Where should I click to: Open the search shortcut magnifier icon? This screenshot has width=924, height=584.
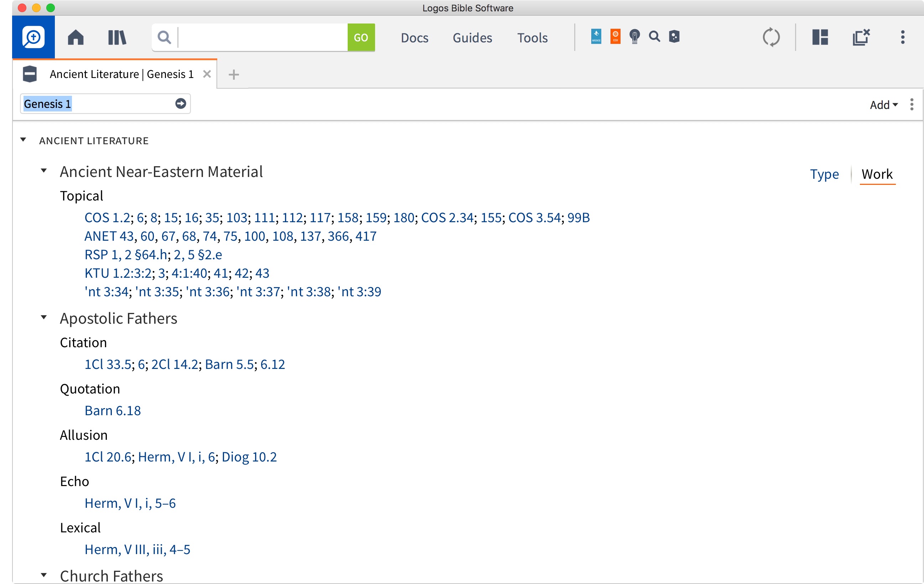[x=654, y=36]
